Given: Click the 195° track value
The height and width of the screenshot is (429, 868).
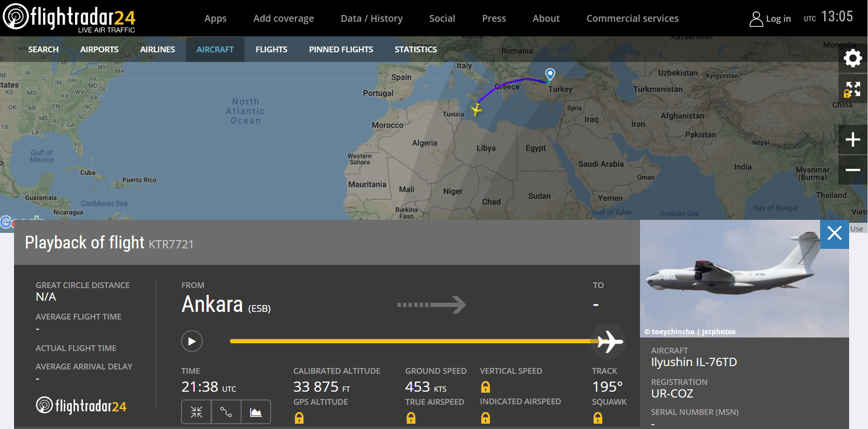Looking at the screenshot, I should (x=607, y=387).
